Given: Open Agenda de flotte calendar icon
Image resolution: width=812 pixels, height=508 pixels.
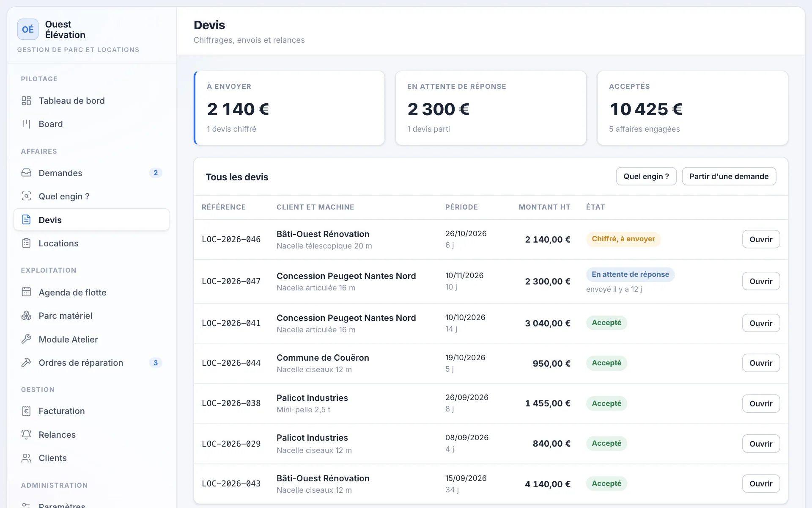Looking at the screenshot, I should 26,292.
